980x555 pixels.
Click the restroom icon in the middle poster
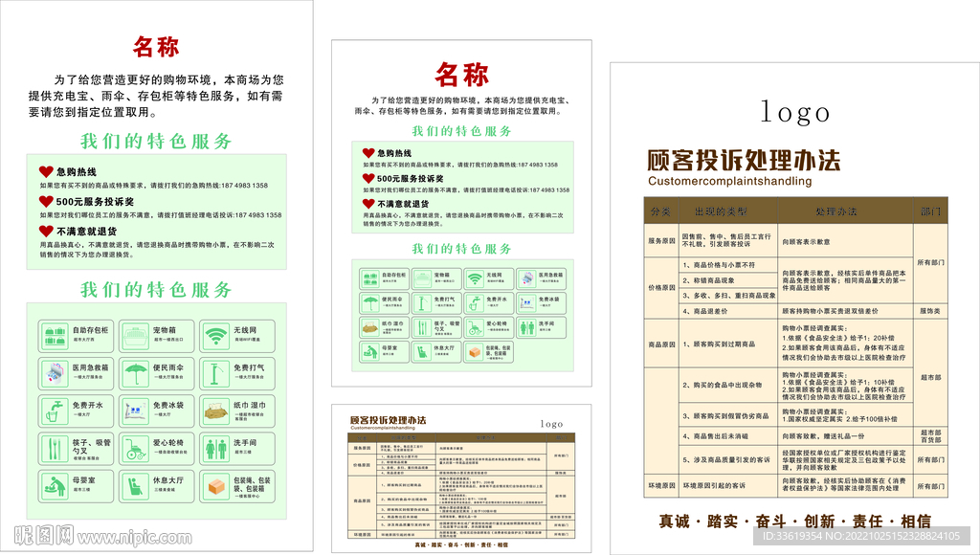pos(527,327)
